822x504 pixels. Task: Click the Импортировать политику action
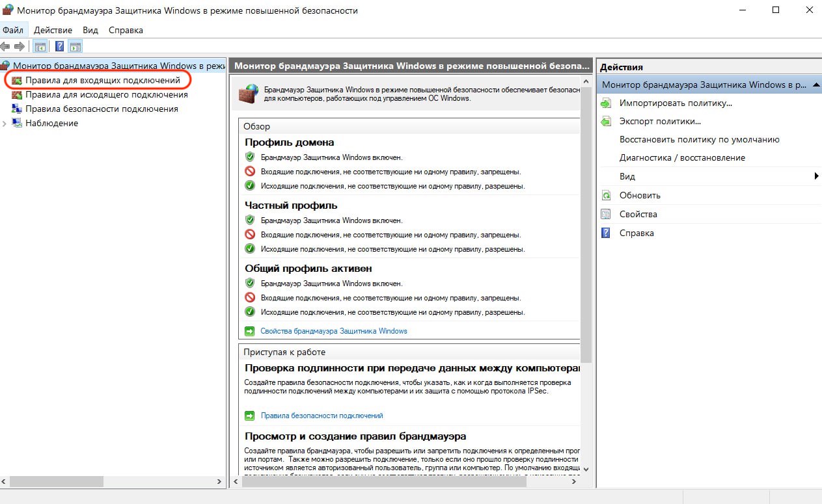click(x=676, y=103)
